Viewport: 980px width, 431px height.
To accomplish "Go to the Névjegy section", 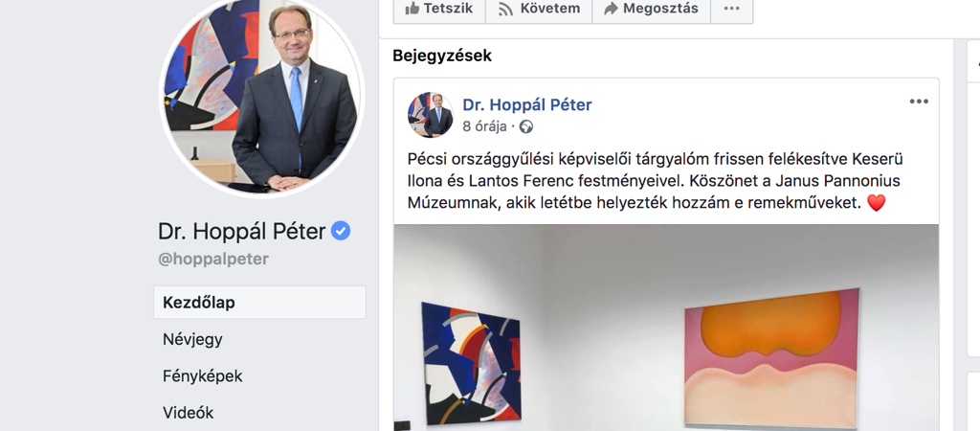I will [192, 340].
